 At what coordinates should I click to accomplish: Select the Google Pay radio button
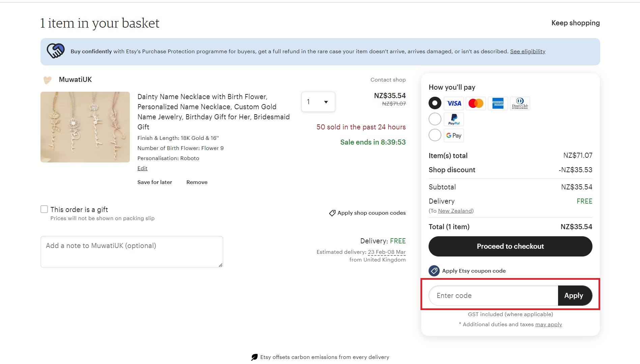coord(435,135)
